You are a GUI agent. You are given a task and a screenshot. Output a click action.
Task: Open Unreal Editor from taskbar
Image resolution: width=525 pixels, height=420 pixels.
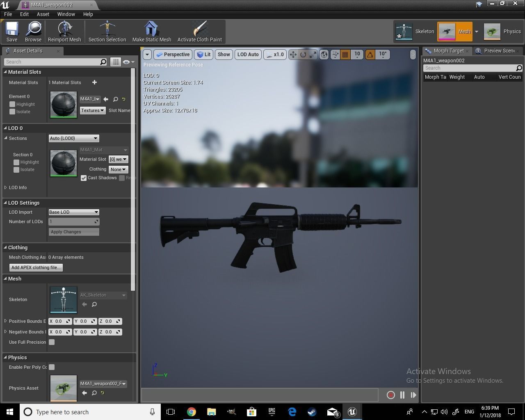[352, 412]
